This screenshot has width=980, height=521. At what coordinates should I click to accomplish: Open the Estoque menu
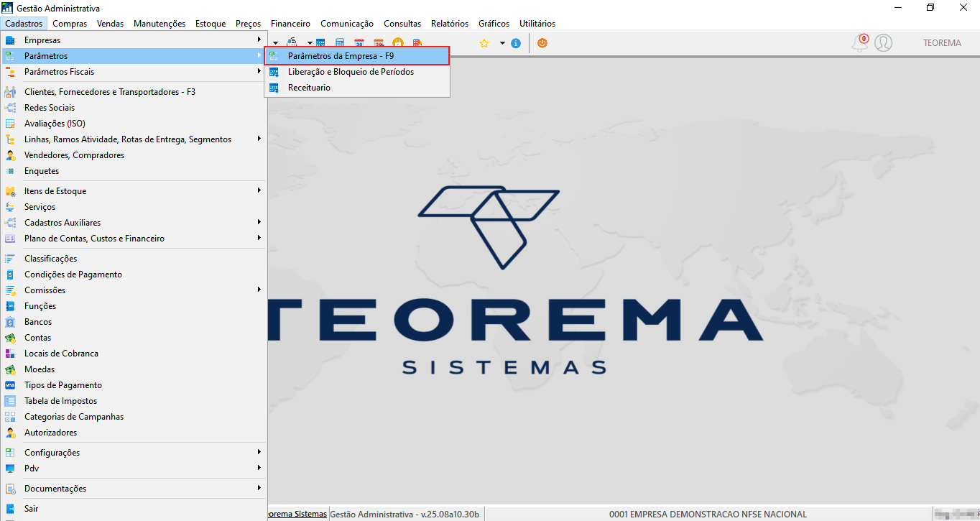[x=211, y=24]
